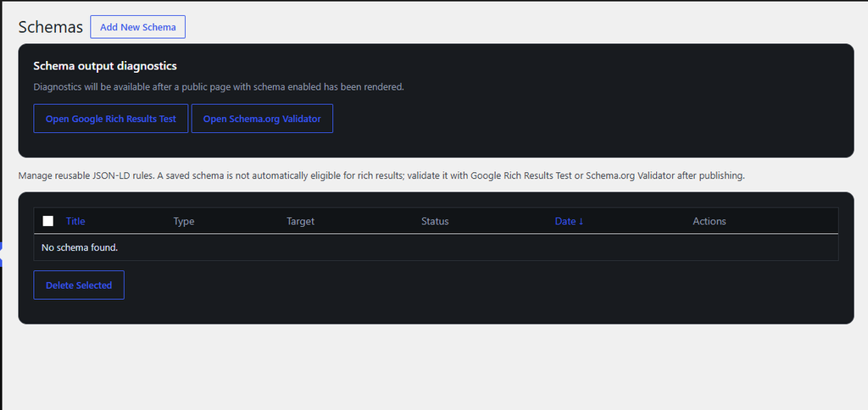868x410 pixels.
Task: Click the Add New Schema button
Action: point(138,27)
